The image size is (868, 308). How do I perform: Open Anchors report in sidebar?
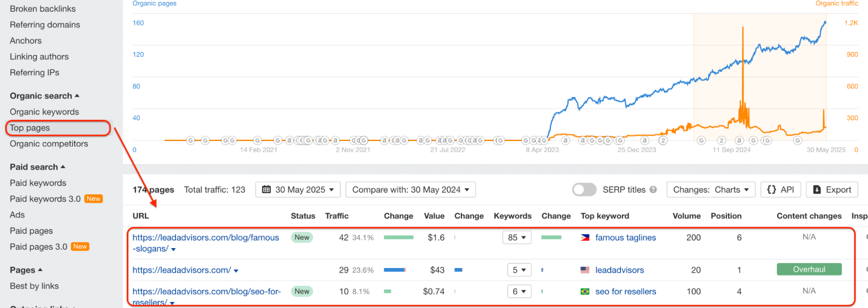tap(26, 41)
